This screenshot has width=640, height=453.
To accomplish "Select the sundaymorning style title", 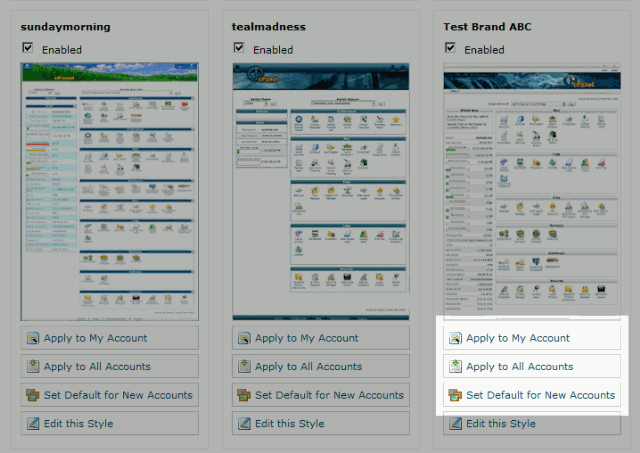I will click(x=66, y=27).
